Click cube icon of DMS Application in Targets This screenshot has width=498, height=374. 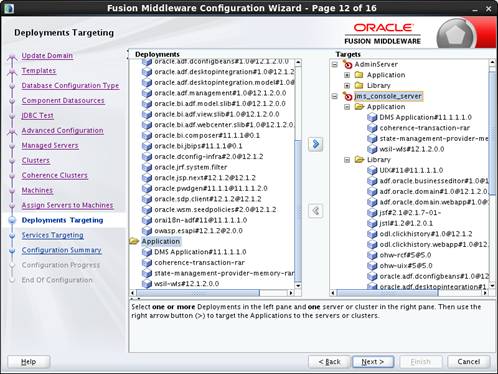pos(372,117)
